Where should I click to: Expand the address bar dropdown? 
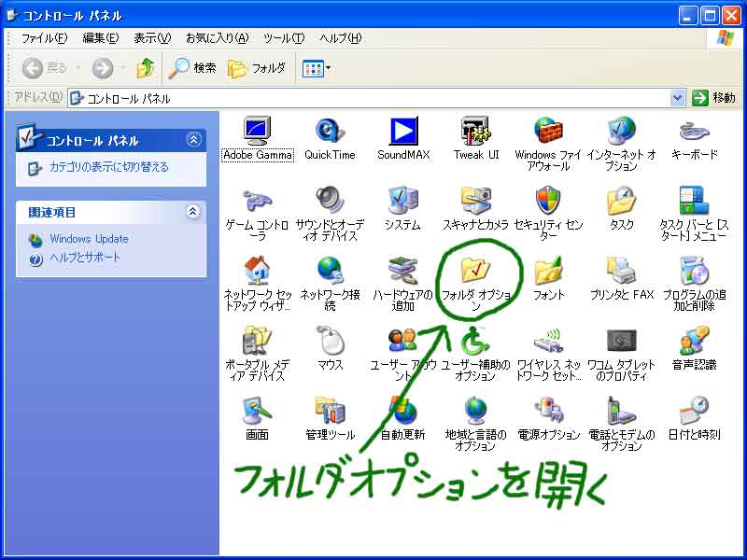[678, 98]
